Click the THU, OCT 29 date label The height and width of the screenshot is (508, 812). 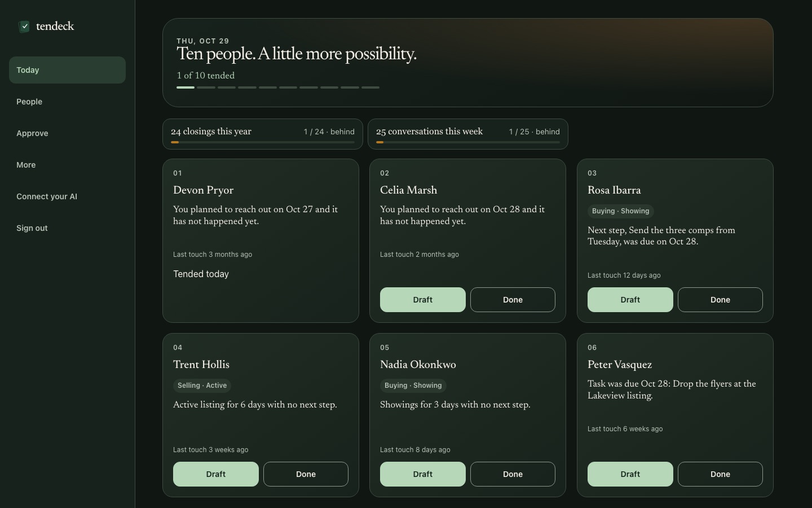pos(203,41)
